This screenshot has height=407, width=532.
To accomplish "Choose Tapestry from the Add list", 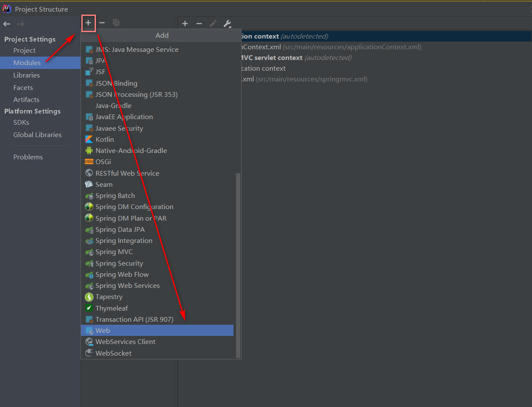I will [158, 296].
